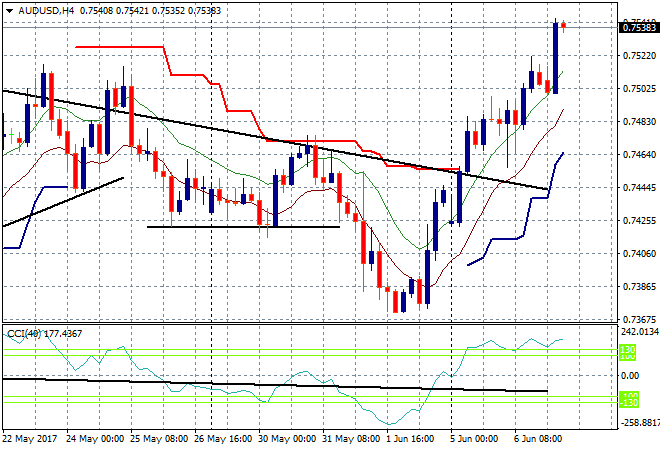Click the 24 May 00:00 time label
Image resolution: width=660 pixels, height=450 pixels.
coord(95,439)
